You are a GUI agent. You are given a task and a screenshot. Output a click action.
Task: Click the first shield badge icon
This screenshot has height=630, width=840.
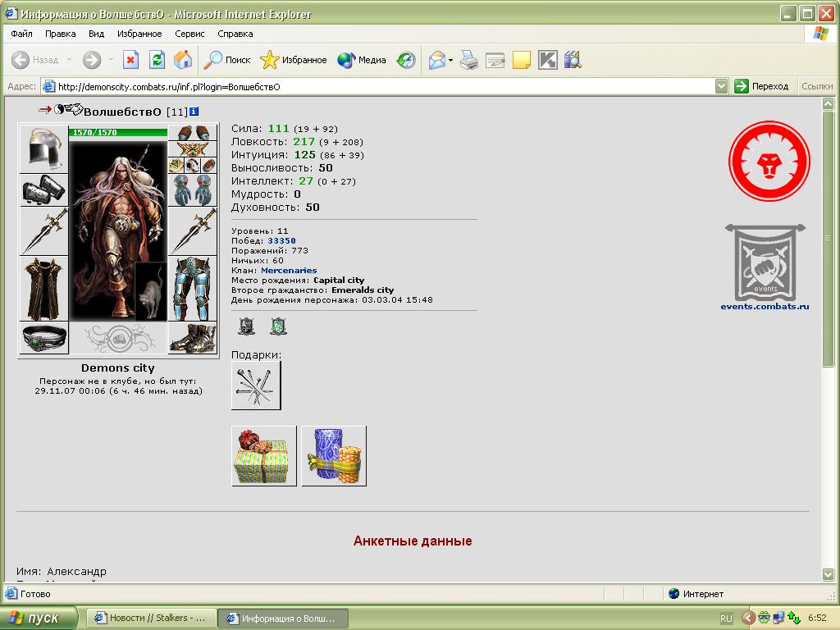pyautogui.click(x=246, y=326)
